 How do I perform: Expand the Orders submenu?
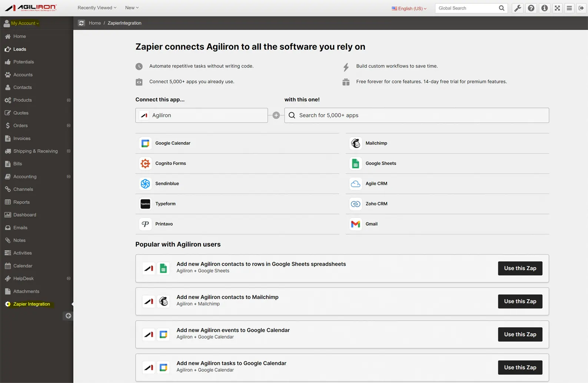[x=69, y=126]
